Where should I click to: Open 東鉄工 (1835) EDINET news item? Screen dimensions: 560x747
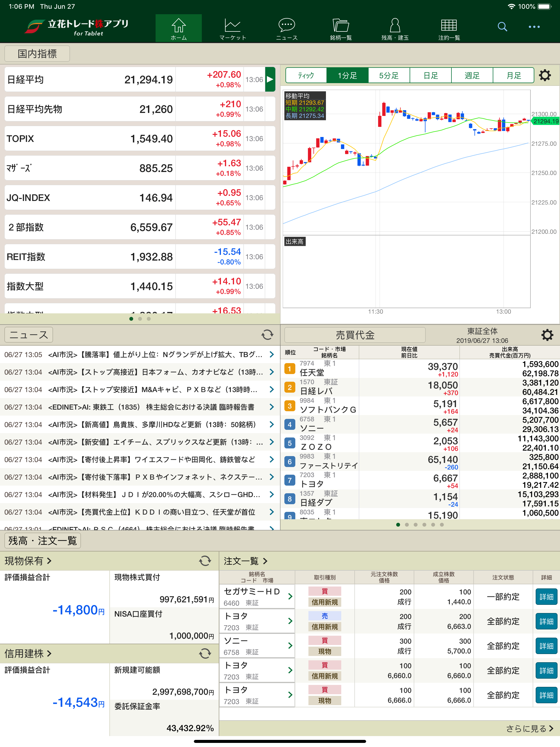coord(140,407)
